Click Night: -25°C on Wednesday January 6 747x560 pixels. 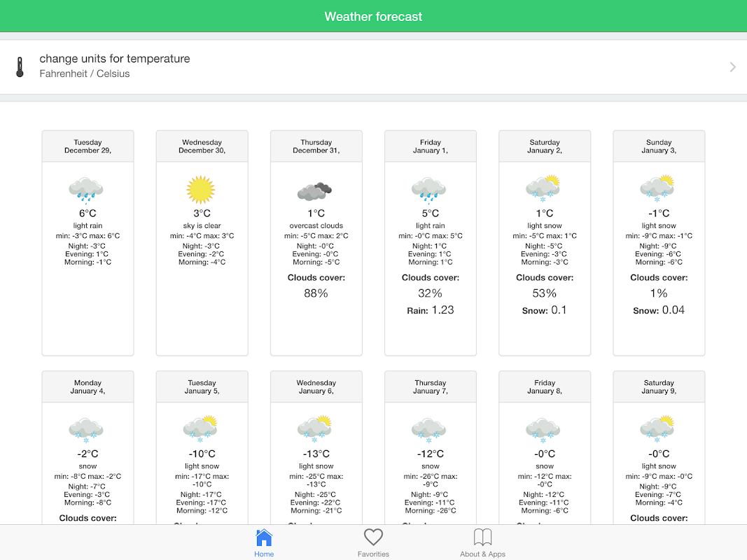pos(315,495)
